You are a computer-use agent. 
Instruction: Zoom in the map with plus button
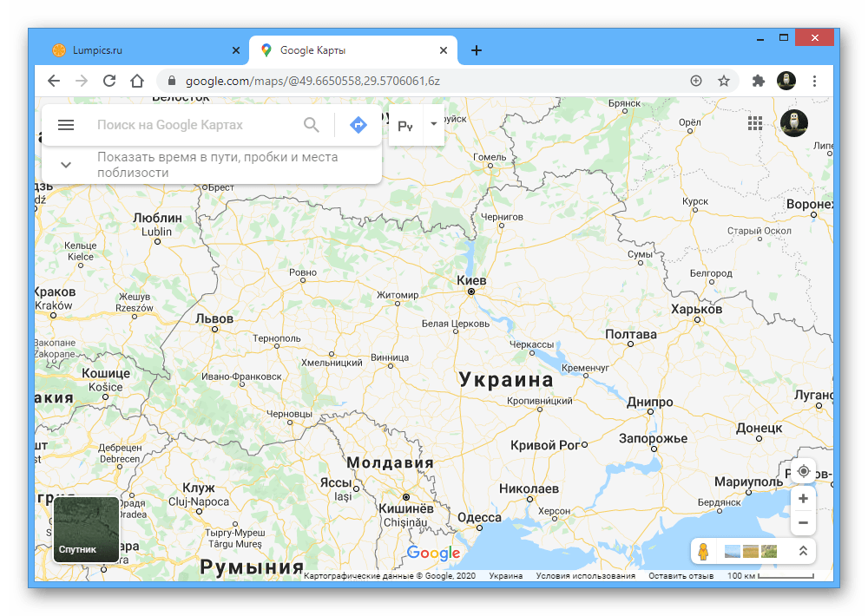pos(803,499)
